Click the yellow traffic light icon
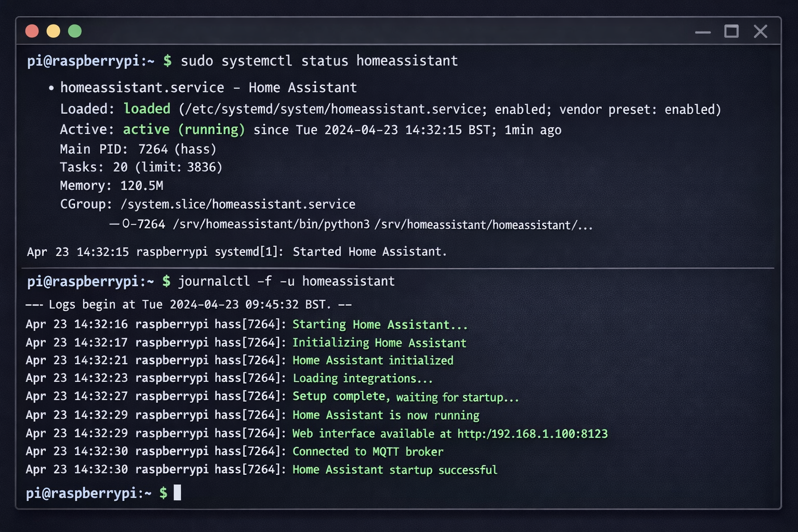Screen dimensions: 798x532 [x=54, y=31]
